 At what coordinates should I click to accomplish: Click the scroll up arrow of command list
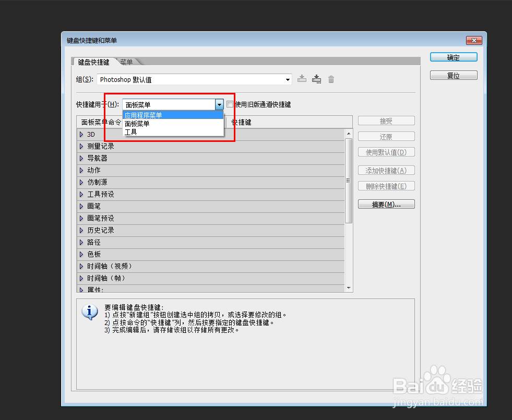(349, 134)
